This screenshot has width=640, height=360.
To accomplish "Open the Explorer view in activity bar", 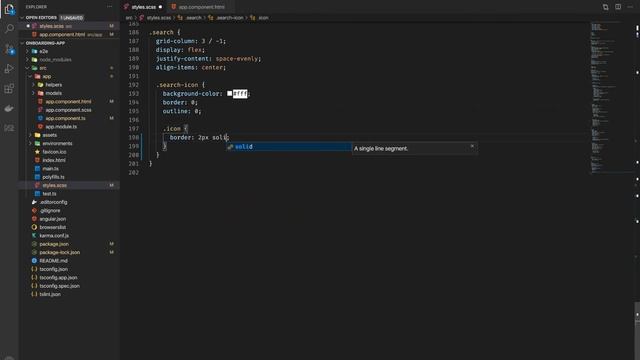I will [x=9, y=9].
